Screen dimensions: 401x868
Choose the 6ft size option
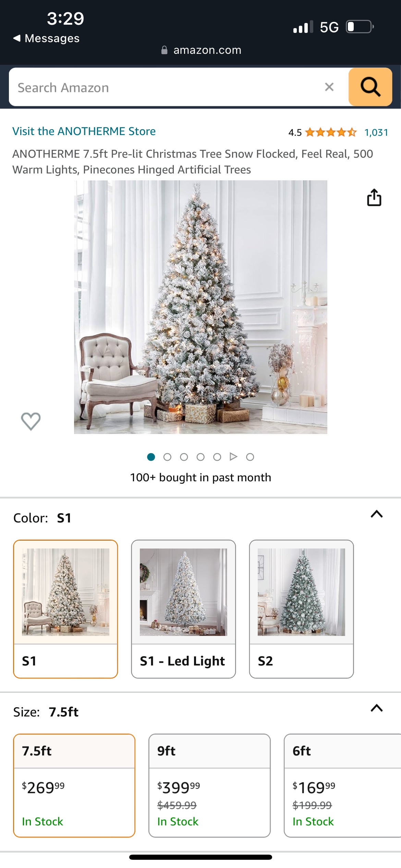342,785
